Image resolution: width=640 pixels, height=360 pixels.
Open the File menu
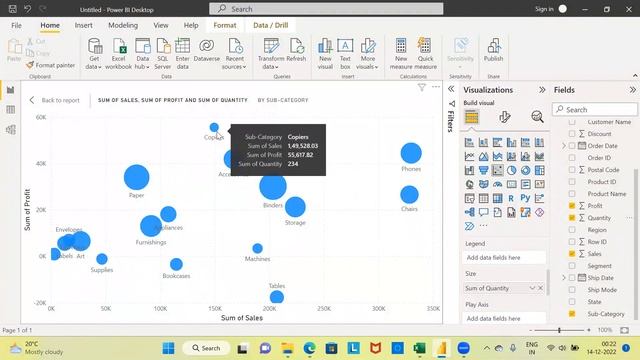tap(16, 25)
